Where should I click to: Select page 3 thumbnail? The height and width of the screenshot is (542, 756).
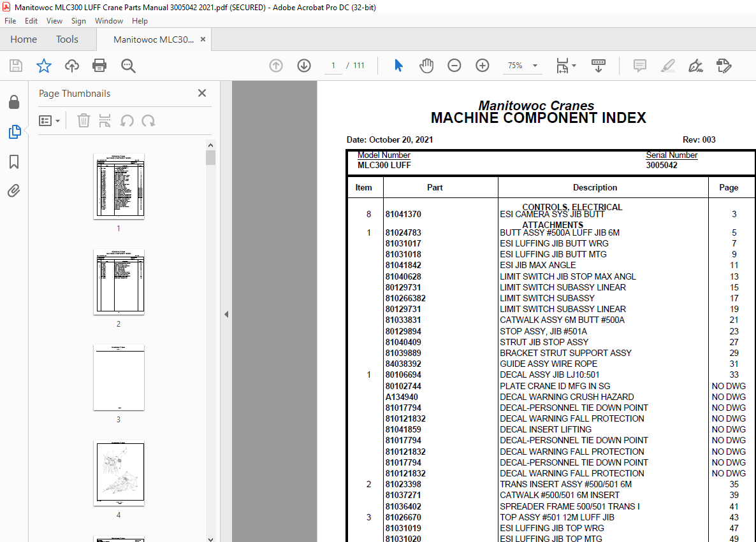click(119, 377)
